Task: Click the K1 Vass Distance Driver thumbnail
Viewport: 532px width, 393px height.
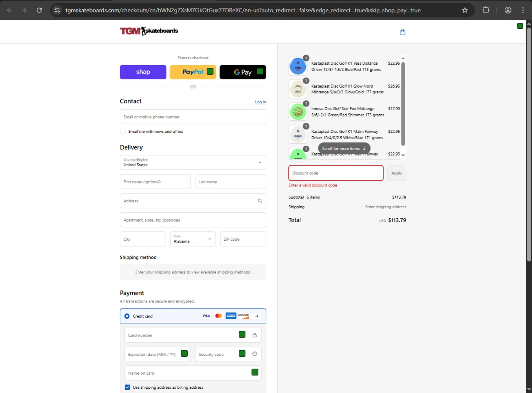Action: pyautogui.click(x=298, y=66)
